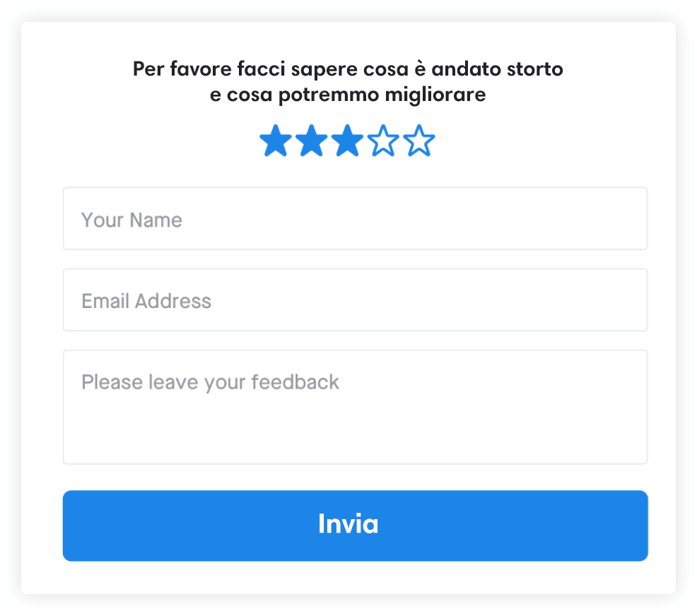Focus the feedback text area

pos(355,407)
